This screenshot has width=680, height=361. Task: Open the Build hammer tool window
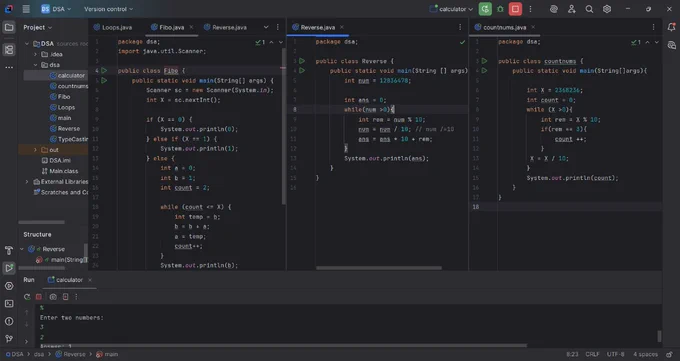[9, 250]
